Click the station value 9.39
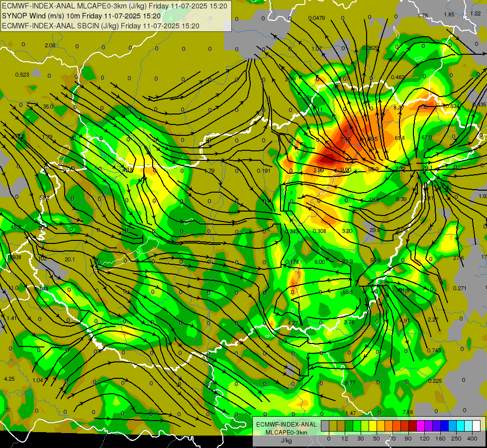Screen dimensions: 487x448 click(x=401, y=199)
